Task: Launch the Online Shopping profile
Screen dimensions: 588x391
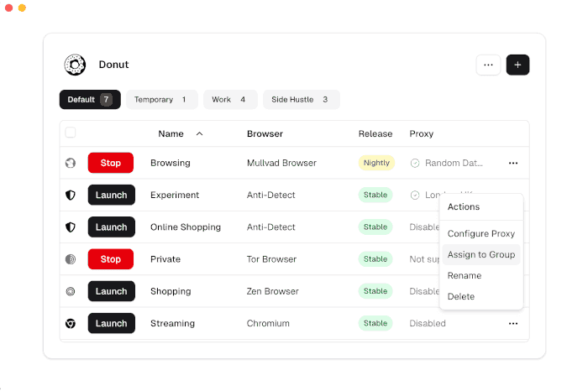Action: (x=112, y=227)
